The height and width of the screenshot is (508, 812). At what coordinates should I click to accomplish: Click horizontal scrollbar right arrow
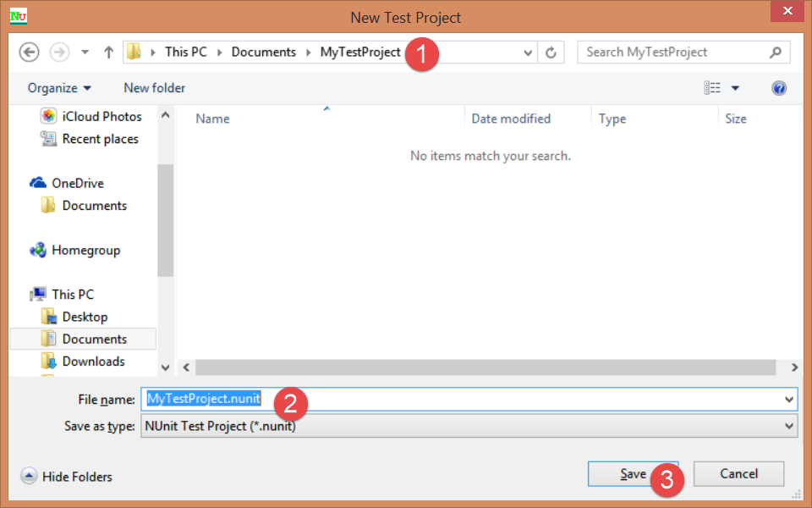click(x=794, y=367)
